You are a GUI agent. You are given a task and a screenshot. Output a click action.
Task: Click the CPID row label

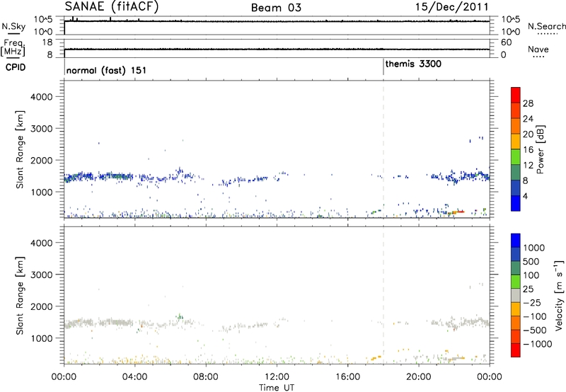click(x=16, y=67)
